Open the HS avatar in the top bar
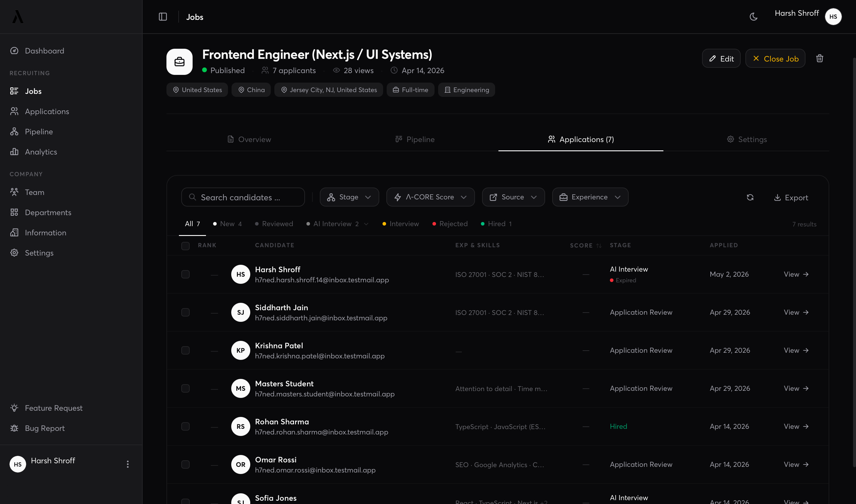Image resolution: width=856 pixels, height=504 pixels. click(x=833, y=17)
